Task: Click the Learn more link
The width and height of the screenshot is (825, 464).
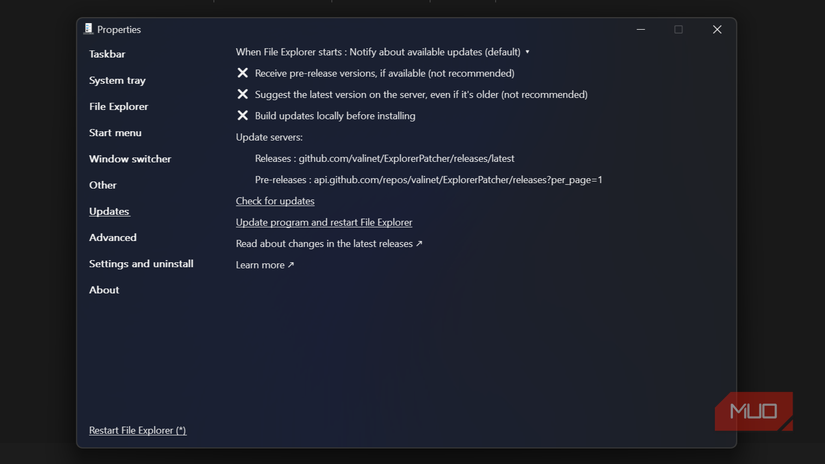Action: (265, 265)
